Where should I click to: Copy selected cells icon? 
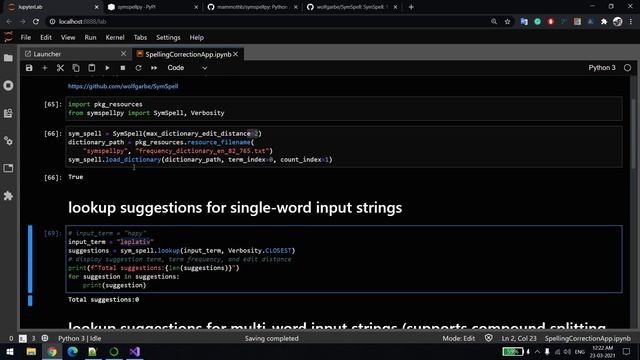pyautogui.click(x=76, y=68)
